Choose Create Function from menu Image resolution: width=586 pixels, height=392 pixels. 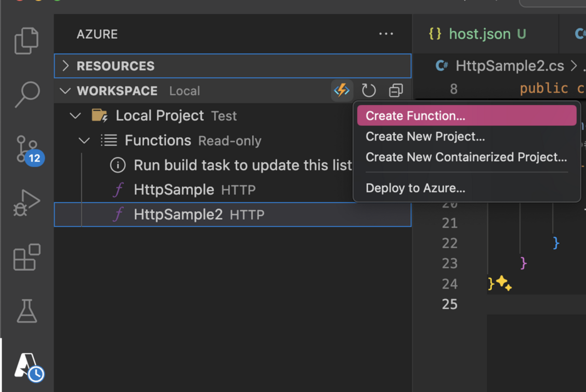tap(415, 116)
